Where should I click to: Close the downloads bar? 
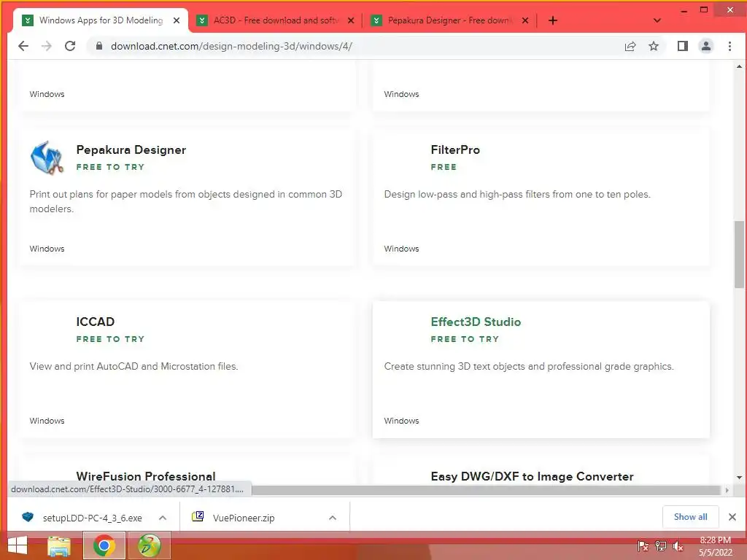coord(732,517)
